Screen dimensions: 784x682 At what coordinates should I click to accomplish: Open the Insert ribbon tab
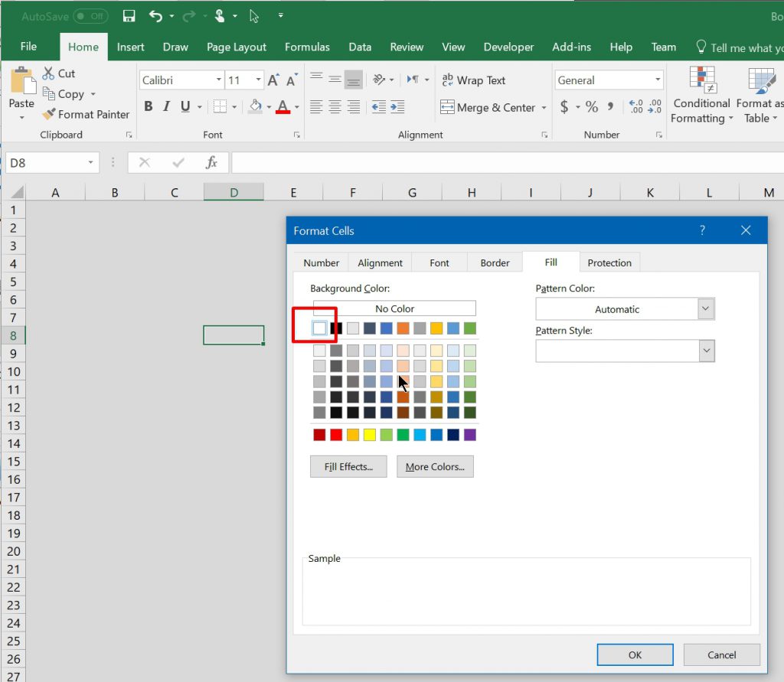(x=130, y=47)
